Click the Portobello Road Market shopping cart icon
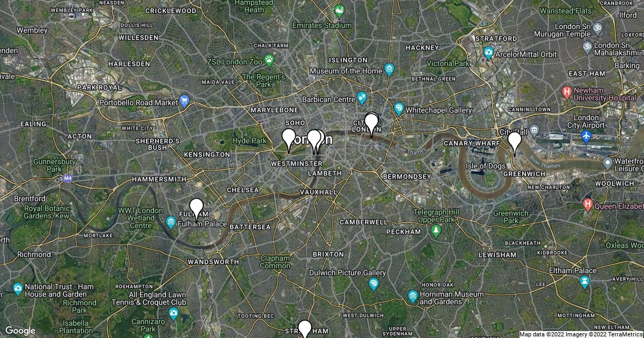 185,100
